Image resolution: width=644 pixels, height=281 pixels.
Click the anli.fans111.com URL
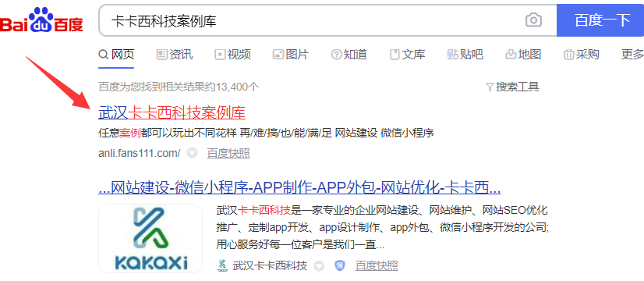(x=140, y=154)
